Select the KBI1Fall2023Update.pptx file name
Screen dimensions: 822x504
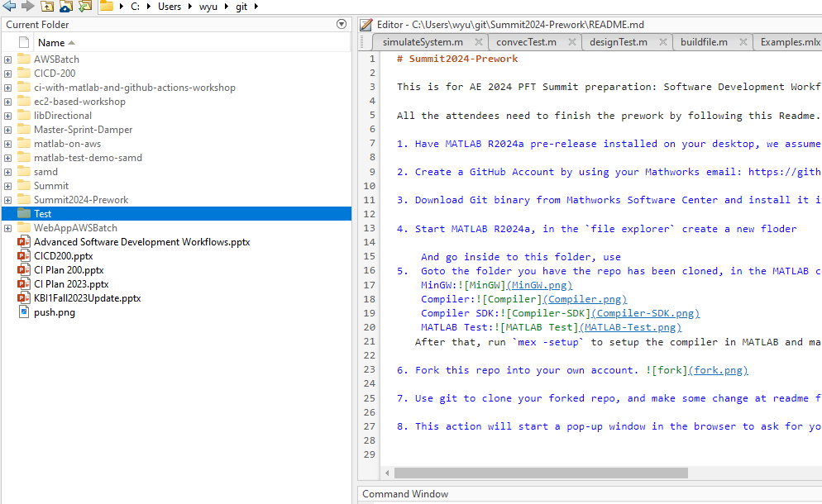click(88, 298)
